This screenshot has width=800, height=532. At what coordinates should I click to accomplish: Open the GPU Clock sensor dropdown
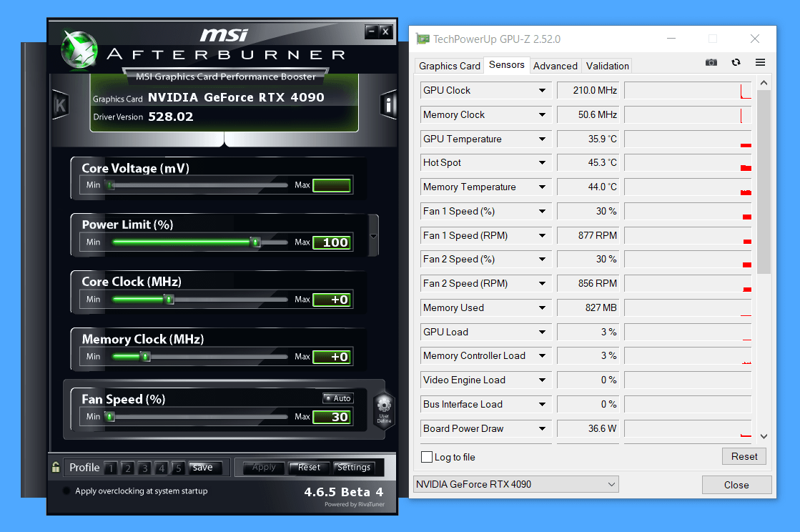[542, 90]
